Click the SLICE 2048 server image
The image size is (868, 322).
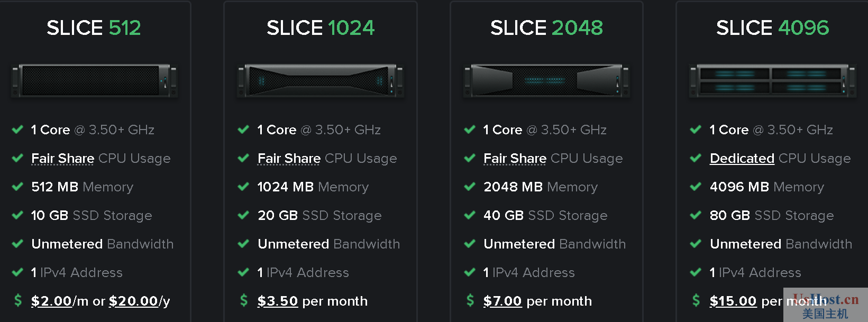click(546, 80)
